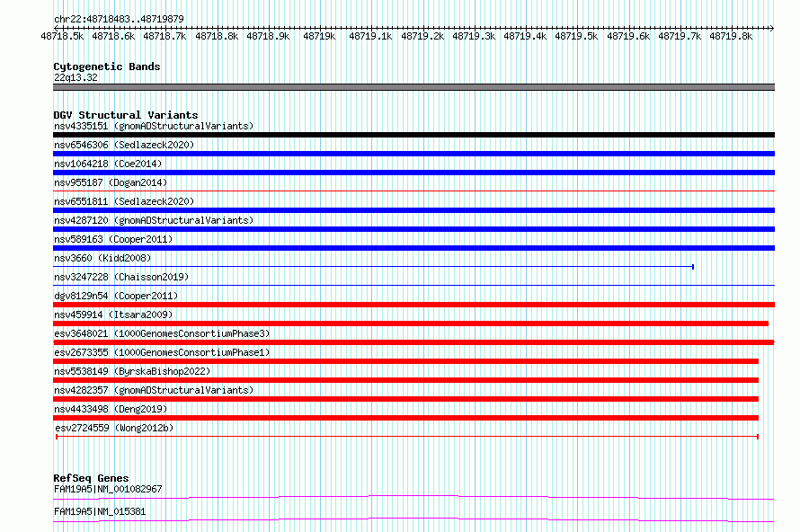Open variant nsv4287120 (gnomADStructuralVariants)
Image resolution: width=800 pixels, height=532 pixels.
154,220
